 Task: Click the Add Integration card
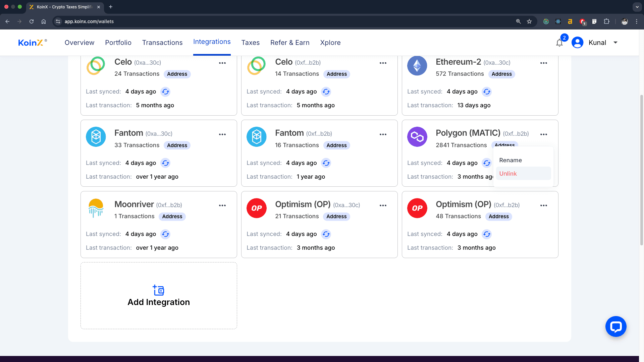(159, 296)
